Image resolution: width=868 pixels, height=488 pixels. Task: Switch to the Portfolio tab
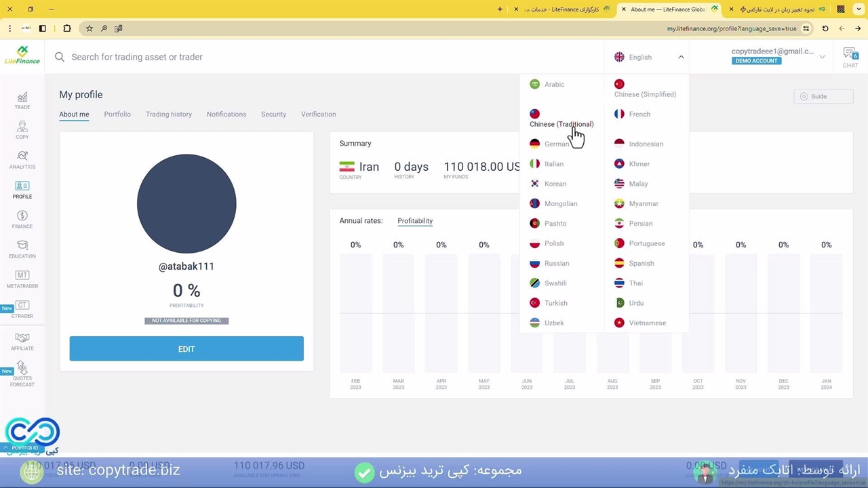pyautogui.click(x=117, y=115)
